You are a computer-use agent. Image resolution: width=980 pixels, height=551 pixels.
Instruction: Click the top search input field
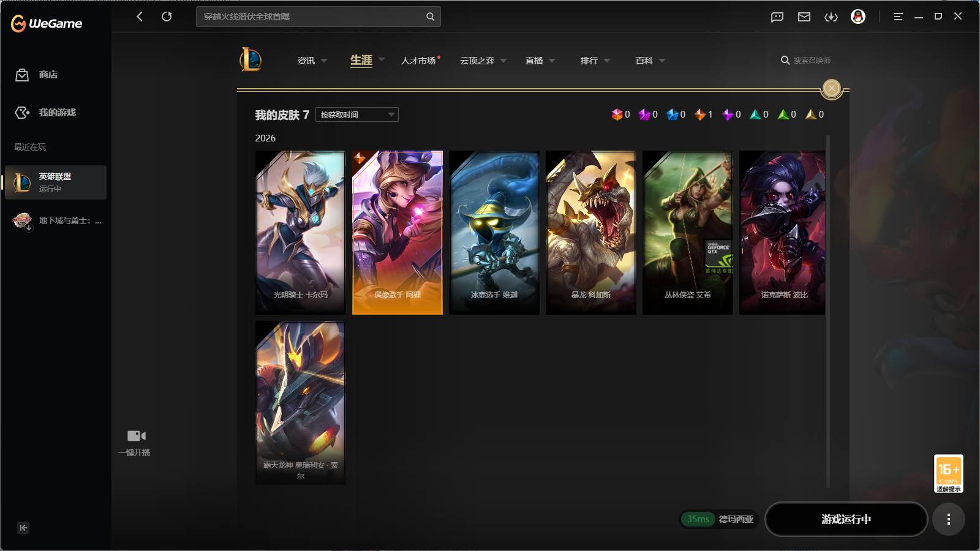click(318, 17)
